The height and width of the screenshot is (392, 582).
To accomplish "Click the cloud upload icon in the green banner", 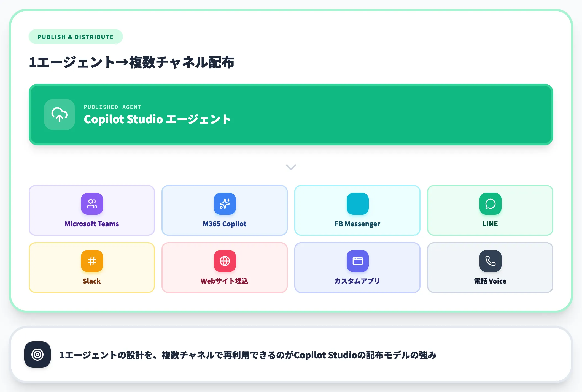I will pos(60,115).
